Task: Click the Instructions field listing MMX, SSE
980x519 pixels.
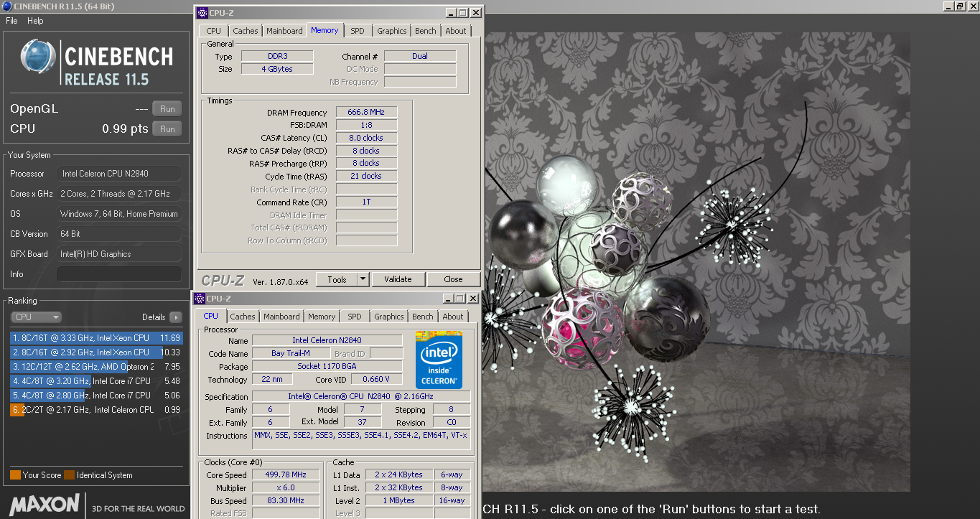Action: click(361, 440)
